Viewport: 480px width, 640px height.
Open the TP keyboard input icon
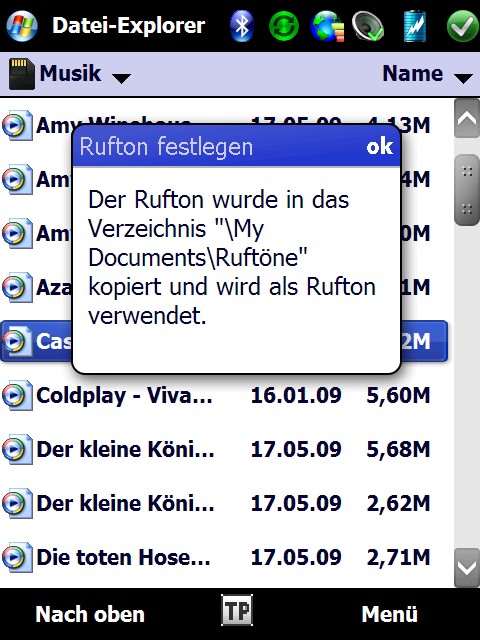coord(237,610)
